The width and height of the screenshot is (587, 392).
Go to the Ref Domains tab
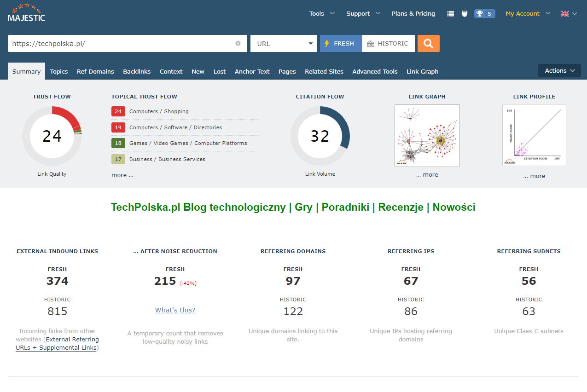[x=95, y=71]
